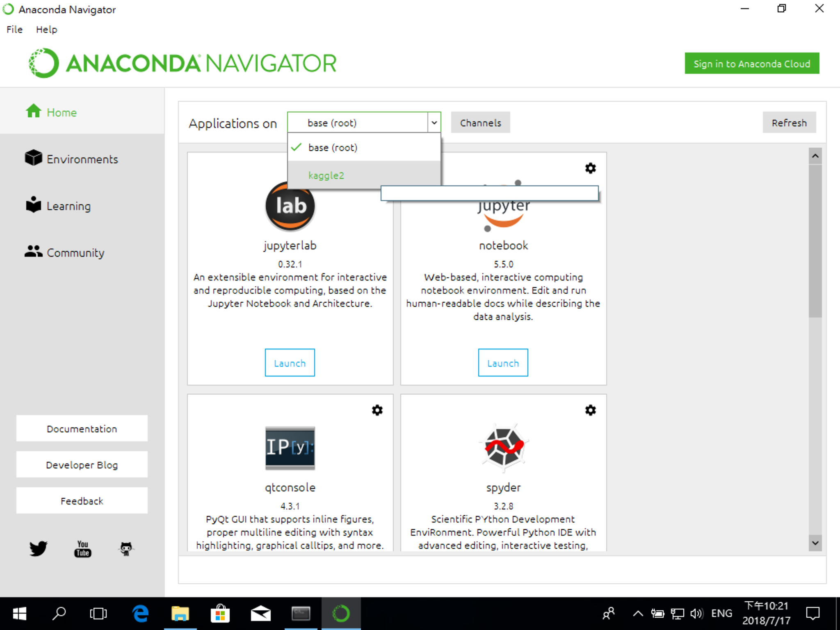The height and width of the screenshot is (630, 840).
Task: Click the qtconsole gear options icon
Action: [x=377, y=410]
